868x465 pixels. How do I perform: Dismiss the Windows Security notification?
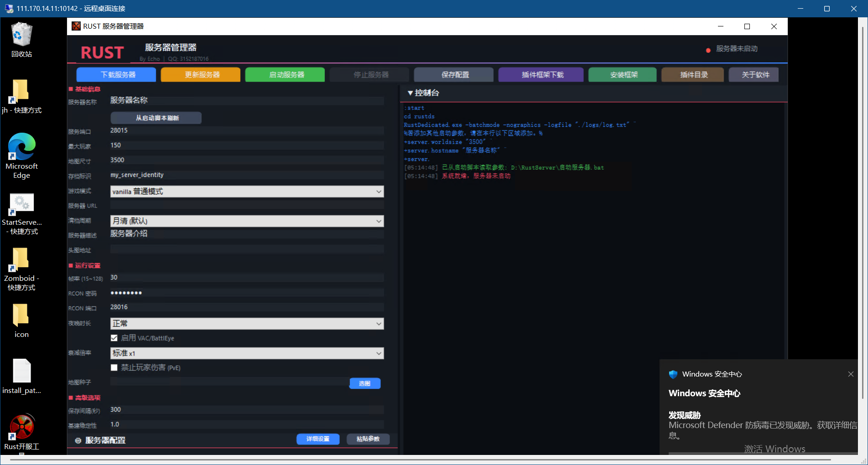click(x=851, y=374)
